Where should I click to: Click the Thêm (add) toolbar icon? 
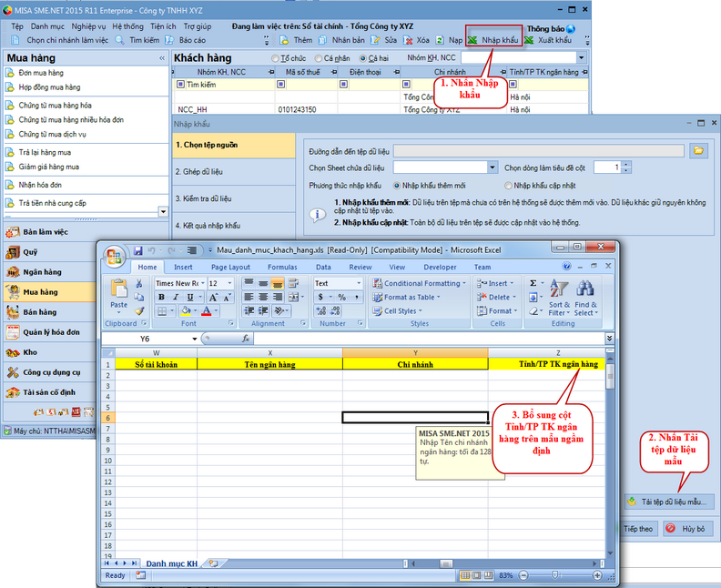tap(284, 40)
